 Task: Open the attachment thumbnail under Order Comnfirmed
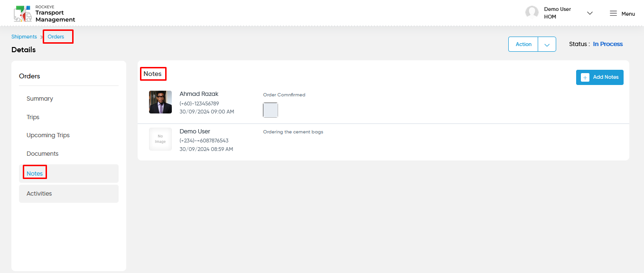click(x=271, y=110)
